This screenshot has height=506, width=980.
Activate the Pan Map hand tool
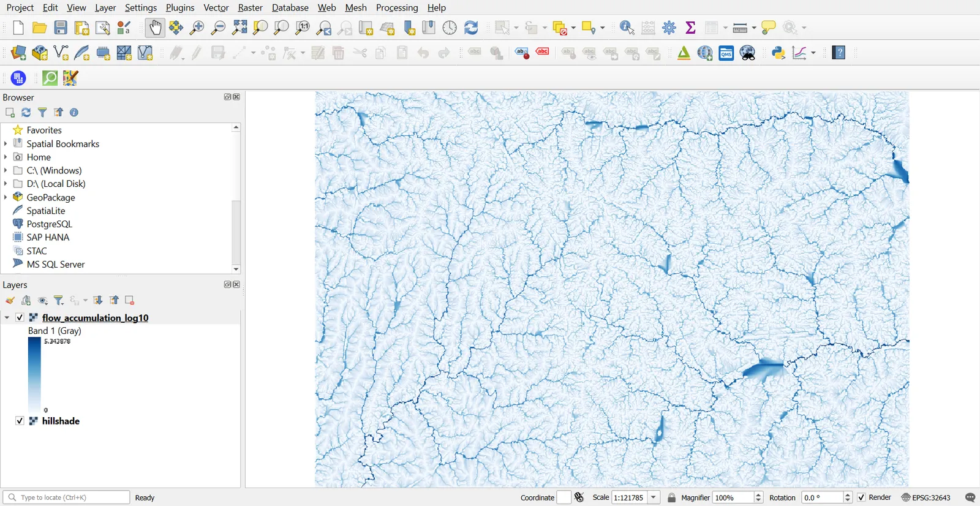tap(155, 28)
